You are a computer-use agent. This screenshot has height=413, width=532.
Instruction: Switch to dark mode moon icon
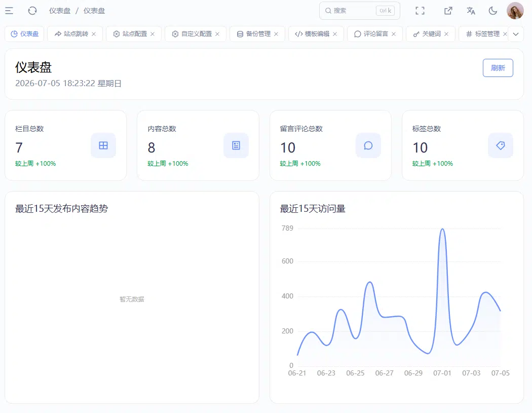[x=492, y=11]
